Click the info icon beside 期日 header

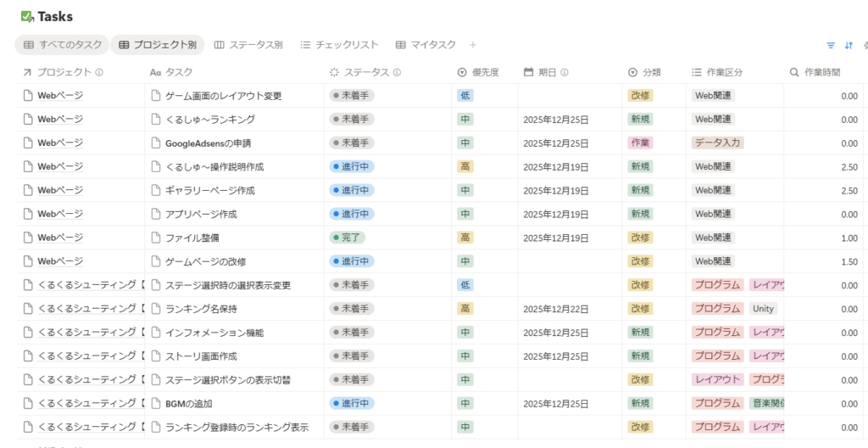[565, 73]
